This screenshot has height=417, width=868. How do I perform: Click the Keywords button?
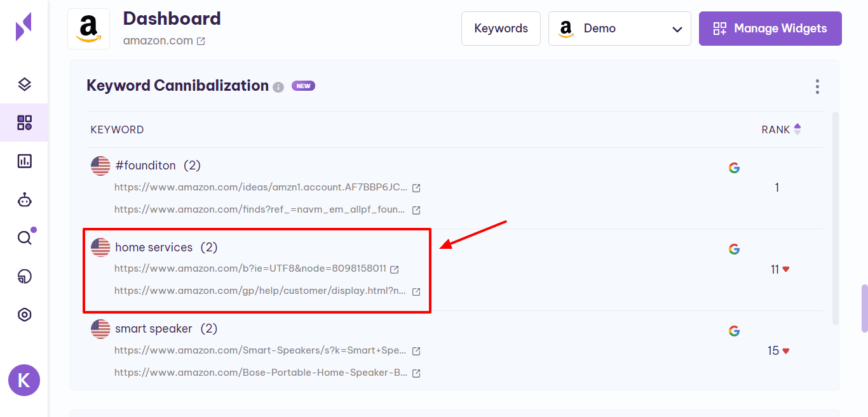click(501, 29)
